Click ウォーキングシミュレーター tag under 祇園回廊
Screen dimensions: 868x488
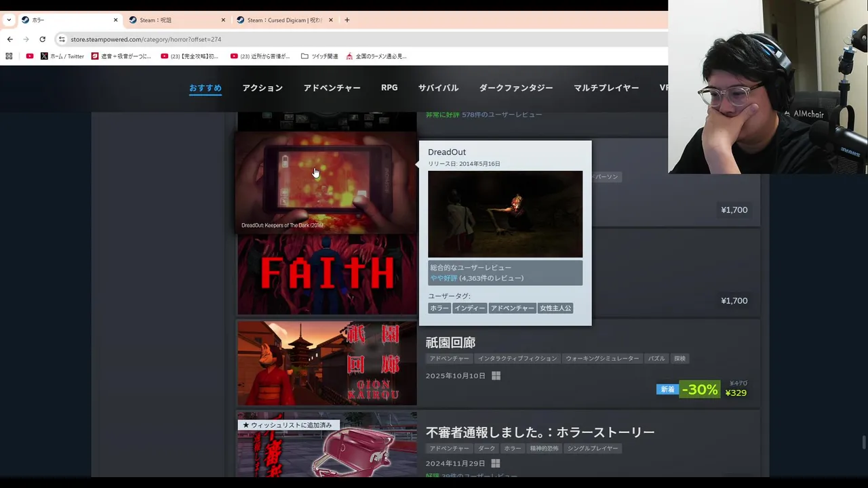[x=602, y=359]
